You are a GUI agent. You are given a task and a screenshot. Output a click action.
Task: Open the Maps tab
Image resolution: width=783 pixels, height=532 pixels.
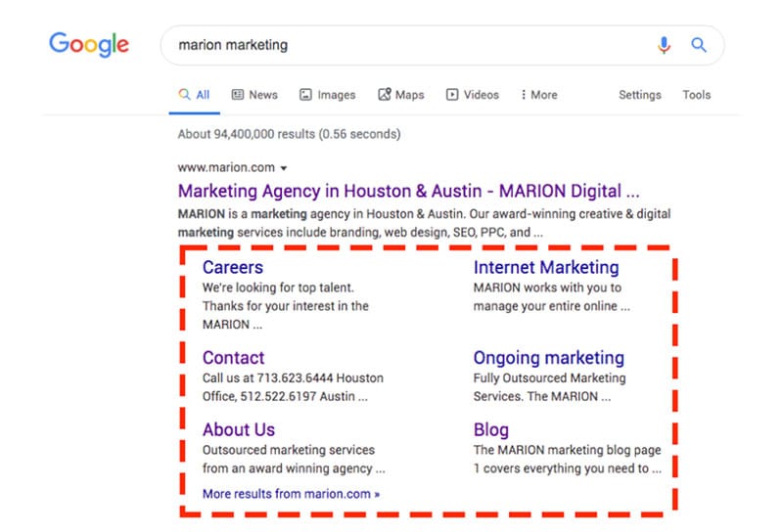pyautogui.click(x=401, y=95)
